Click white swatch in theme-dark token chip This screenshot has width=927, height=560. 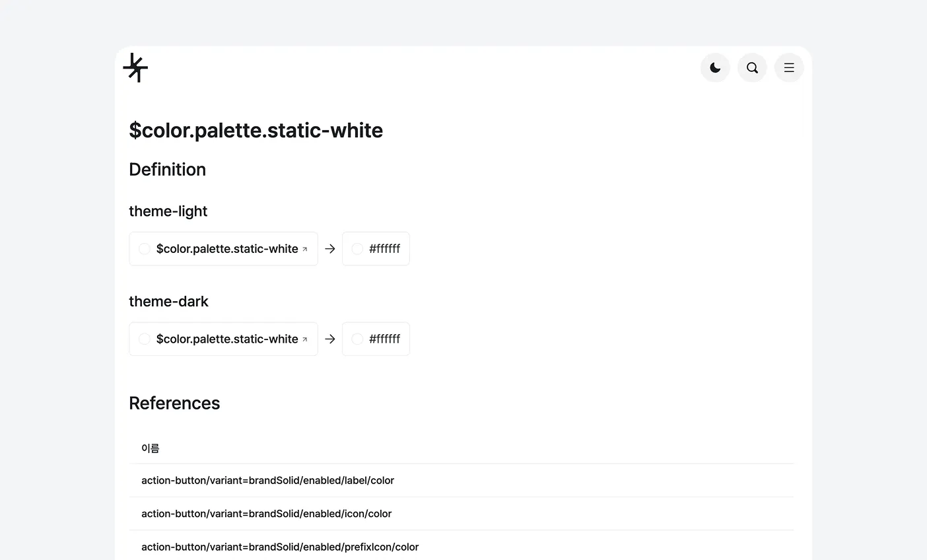point(145,339)
